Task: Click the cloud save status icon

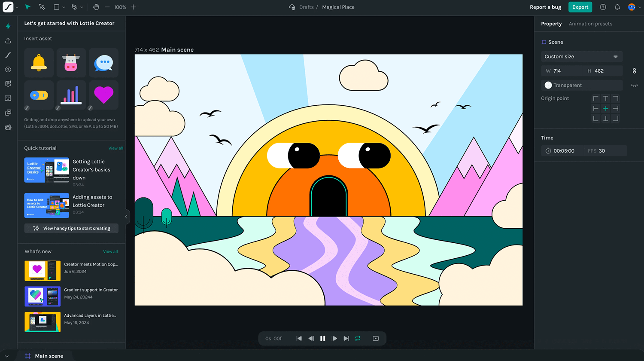Action: (x=292, y=7)
